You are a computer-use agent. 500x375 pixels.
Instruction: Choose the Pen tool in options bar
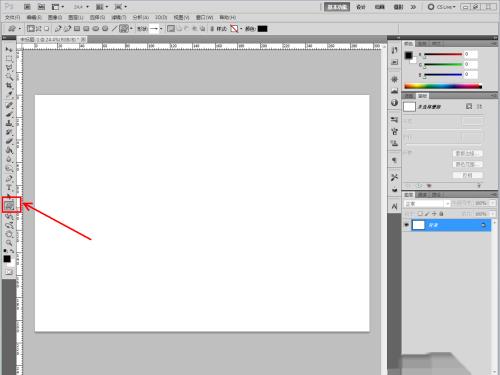58,29
